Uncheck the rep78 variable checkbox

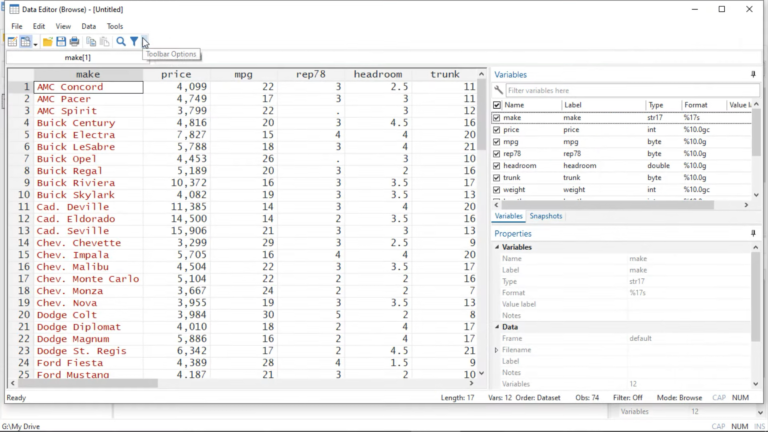(x=497, y=154)
